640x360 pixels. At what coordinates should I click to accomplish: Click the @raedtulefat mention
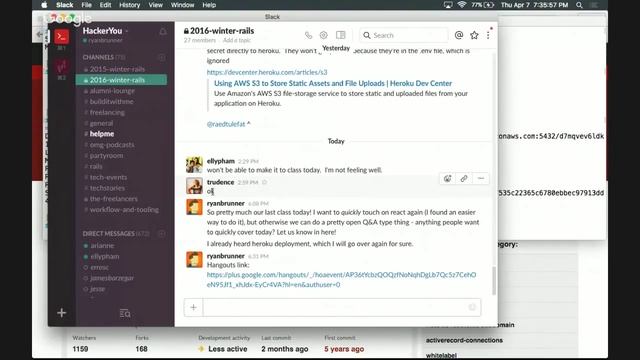(x=226, y=124)
